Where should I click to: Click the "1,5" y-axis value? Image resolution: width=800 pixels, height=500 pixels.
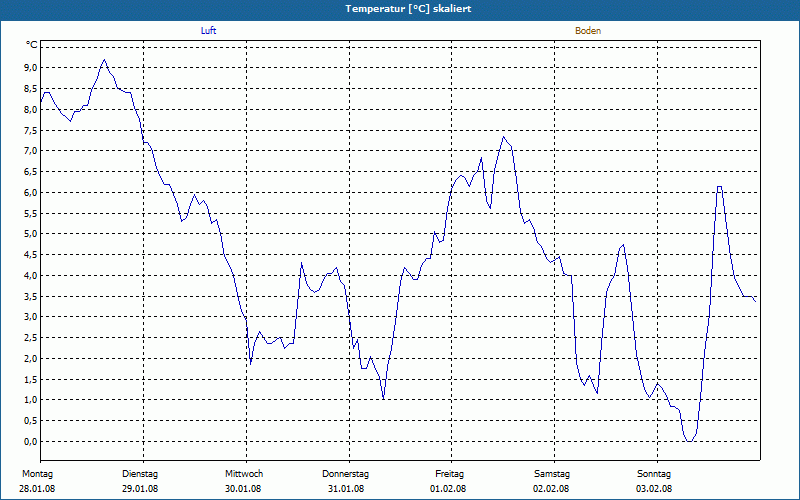coord(31,380)
